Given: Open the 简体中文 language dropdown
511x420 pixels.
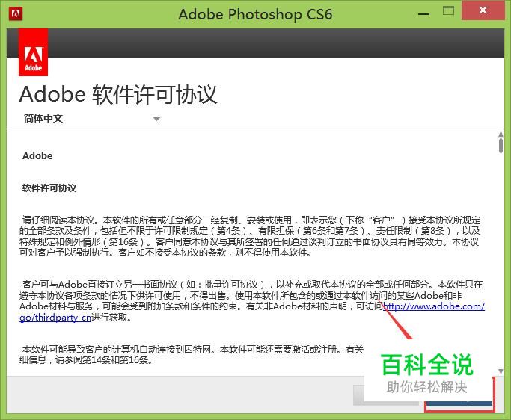Looking at the screenshot, I should [91, 119].
